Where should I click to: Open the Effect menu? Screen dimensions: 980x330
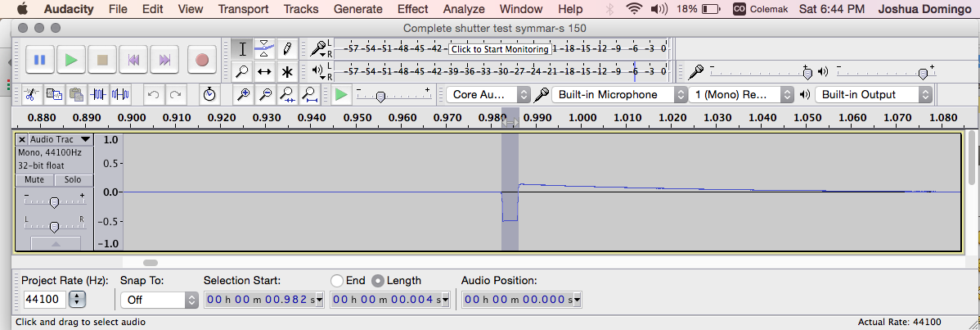(x=412, y=9)
